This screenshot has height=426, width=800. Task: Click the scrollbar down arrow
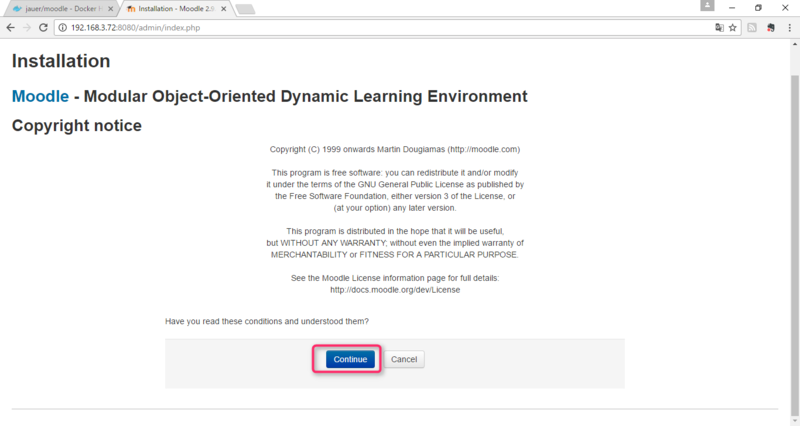pos(795,421)
